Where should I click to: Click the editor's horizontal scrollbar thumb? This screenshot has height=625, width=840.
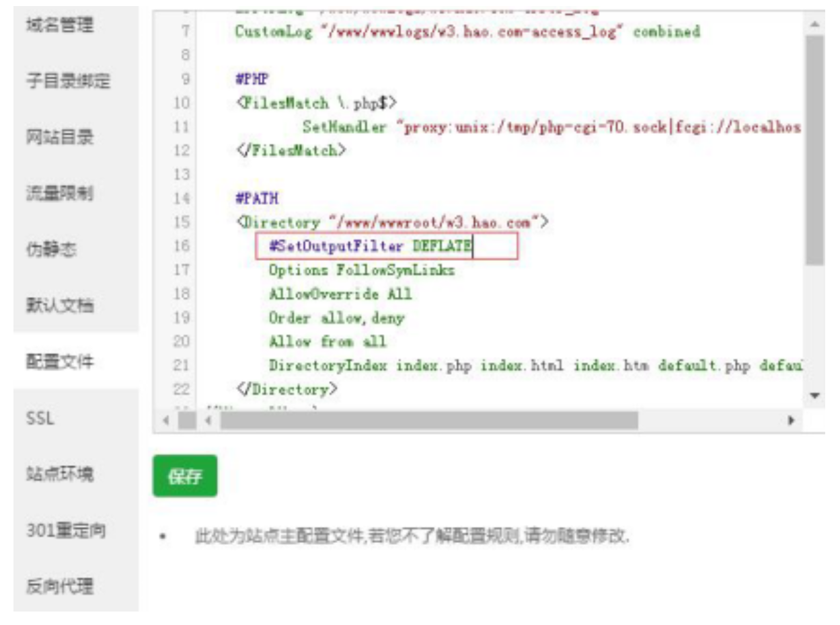428,421
